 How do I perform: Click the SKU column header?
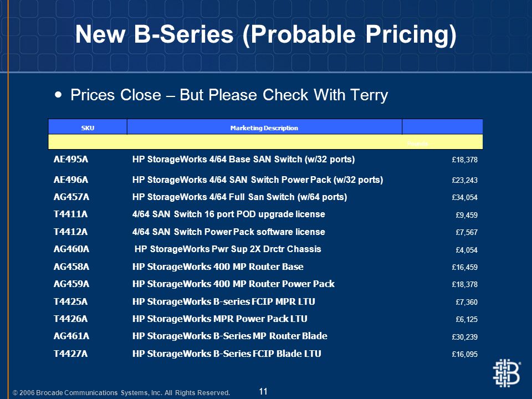coord(88,128)
